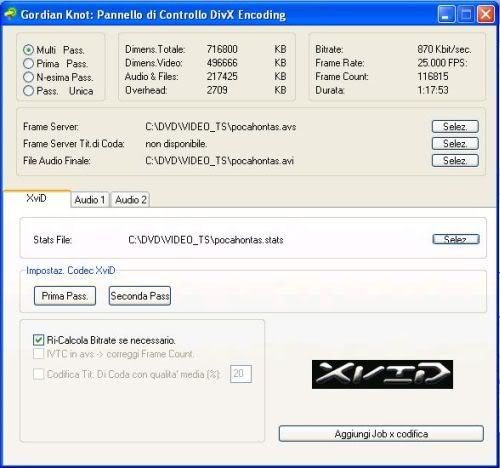Click Selez. next to Frame Server
The image size is (500, 468).
455,127
